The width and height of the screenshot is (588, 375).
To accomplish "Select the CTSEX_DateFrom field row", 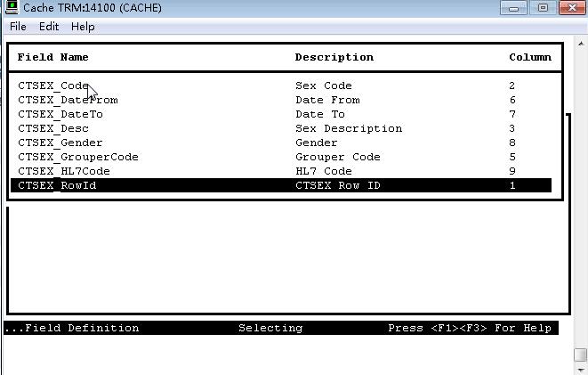I will [x=281, y=100].
